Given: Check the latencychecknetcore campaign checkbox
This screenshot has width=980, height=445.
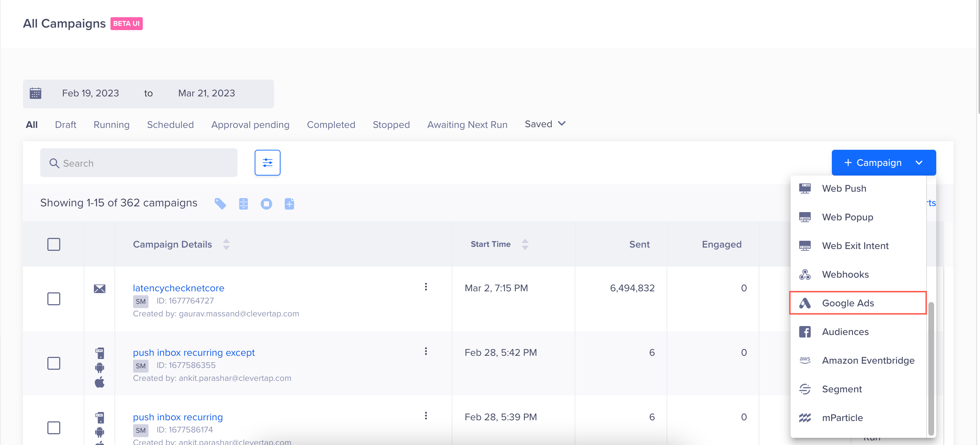Looking at the screenshot, I should tap(54, 298).
